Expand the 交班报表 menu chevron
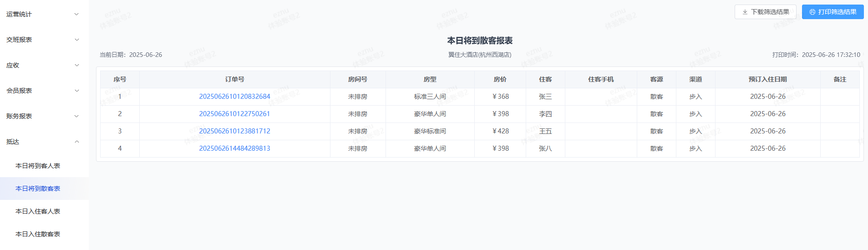 (76, 40)
